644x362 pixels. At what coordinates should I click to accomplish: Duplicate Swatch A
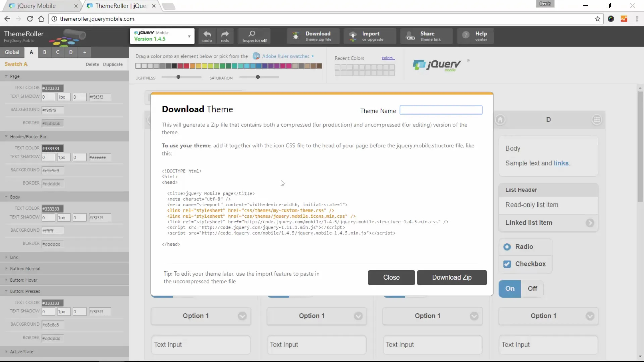click(x=113, y=64)
